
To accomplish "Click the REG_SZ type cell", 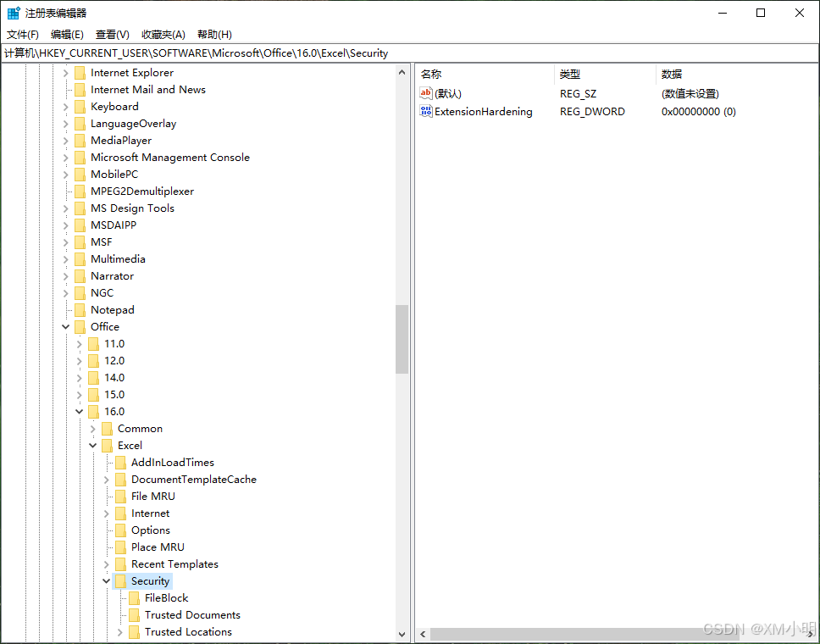I will pos(578,94).
